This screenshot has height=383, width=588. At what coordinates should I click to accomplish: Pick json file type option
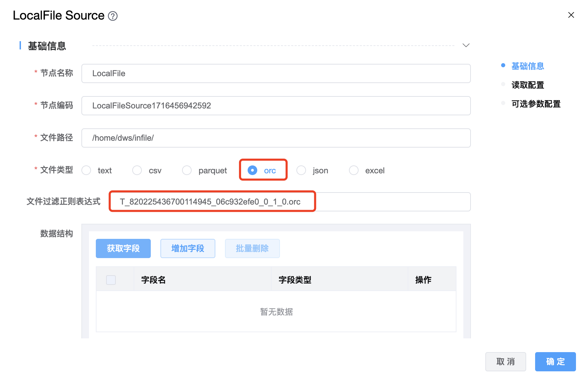(x=301, y=170)
